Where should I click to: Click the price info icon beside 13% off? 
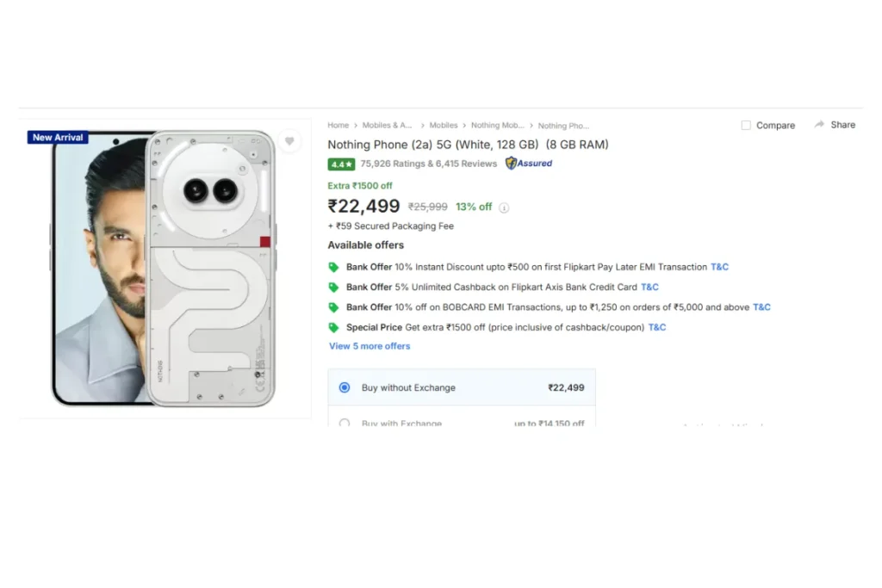(x=504, y=207)
